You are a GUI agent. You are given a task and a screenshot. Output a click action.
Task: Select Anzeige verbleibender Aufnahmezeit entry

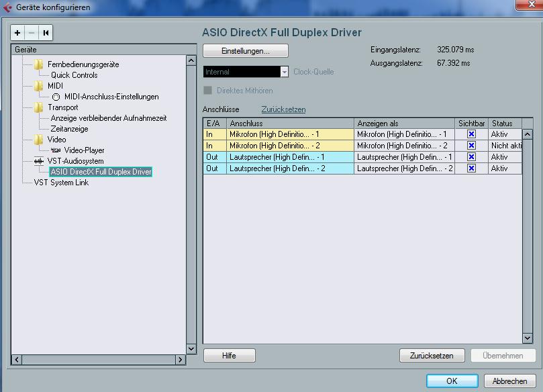[108, 118]
